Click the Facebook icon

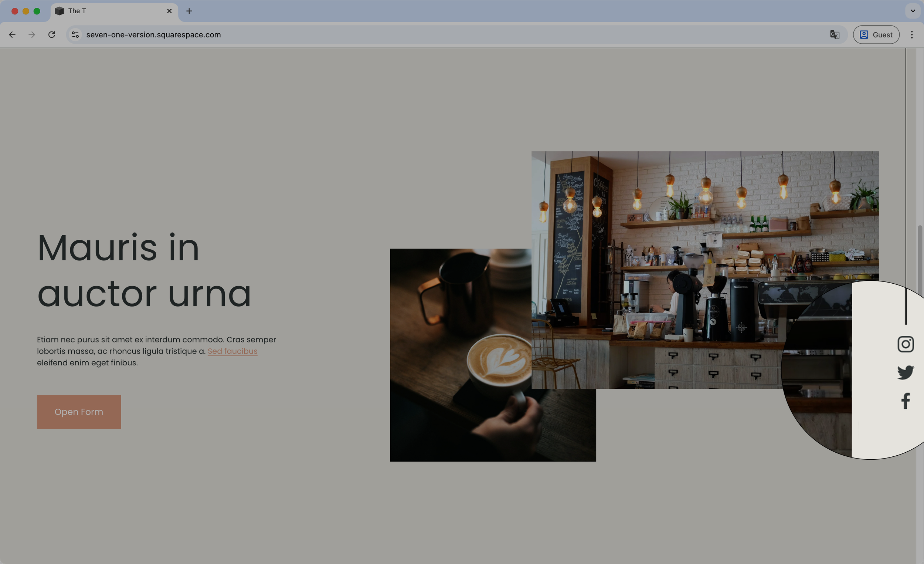905,401
